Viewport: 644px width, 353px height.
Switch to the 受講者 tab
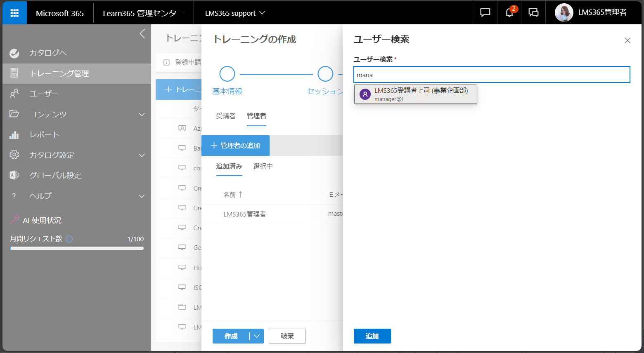tap(226, 116)
